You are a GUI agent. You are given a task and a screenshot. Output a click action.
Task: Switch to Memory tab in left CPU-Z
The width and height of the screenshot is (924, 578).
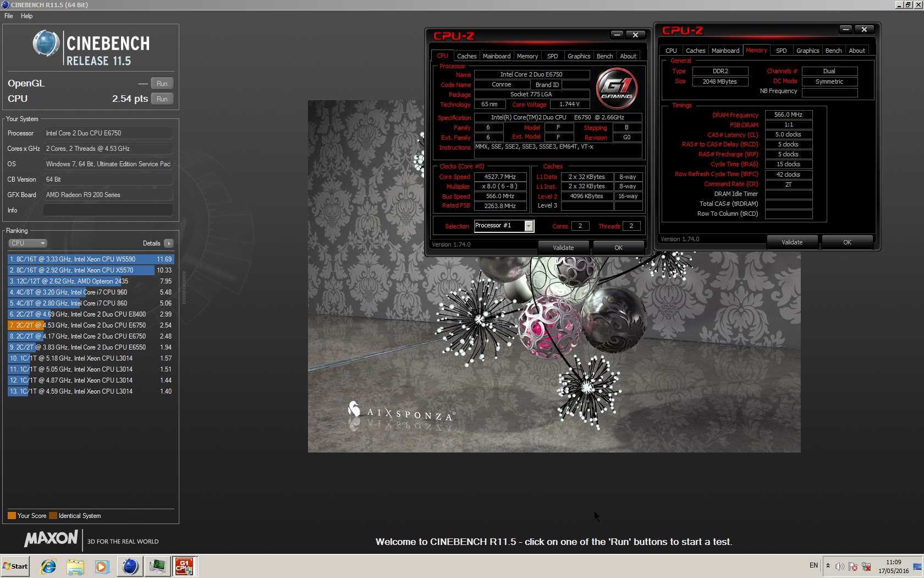coord(527,56)
